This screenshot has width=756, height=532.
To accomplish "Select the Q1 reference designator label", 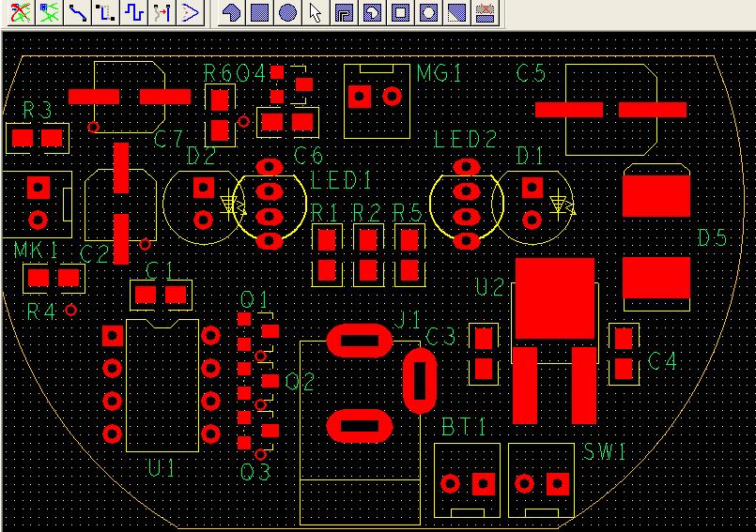I will (x=255, y=299).
